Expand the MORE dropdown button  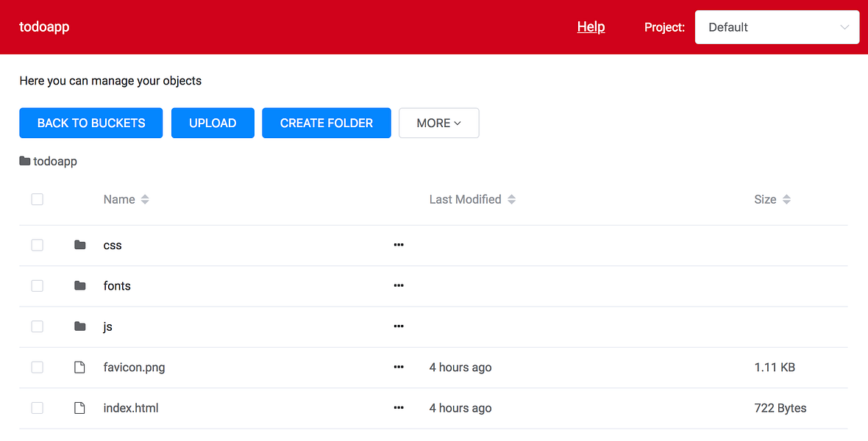pos(439,123)
